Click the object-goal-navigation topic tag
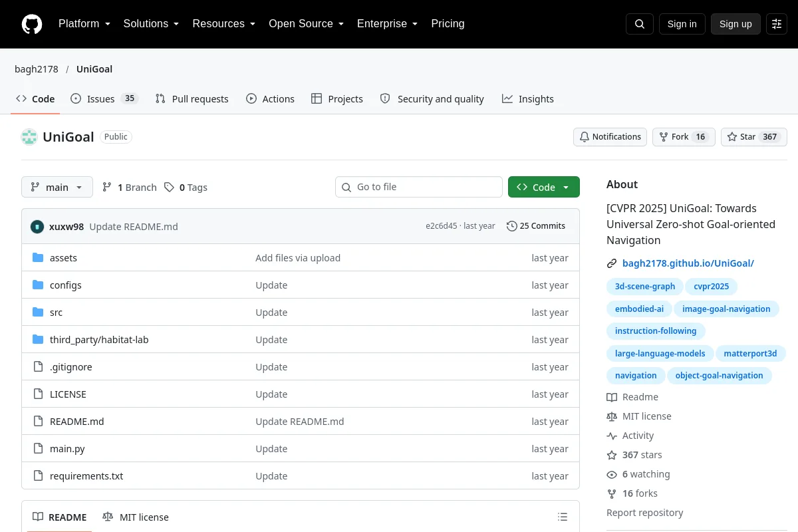This screenshot has height=532, width=798. click(720, 376)
